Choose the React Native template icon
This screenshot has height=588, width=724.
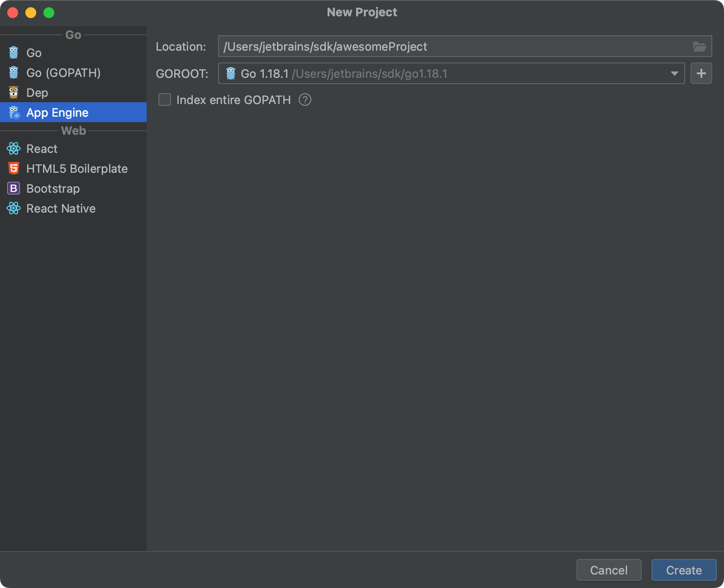click(x=14, y=208)
